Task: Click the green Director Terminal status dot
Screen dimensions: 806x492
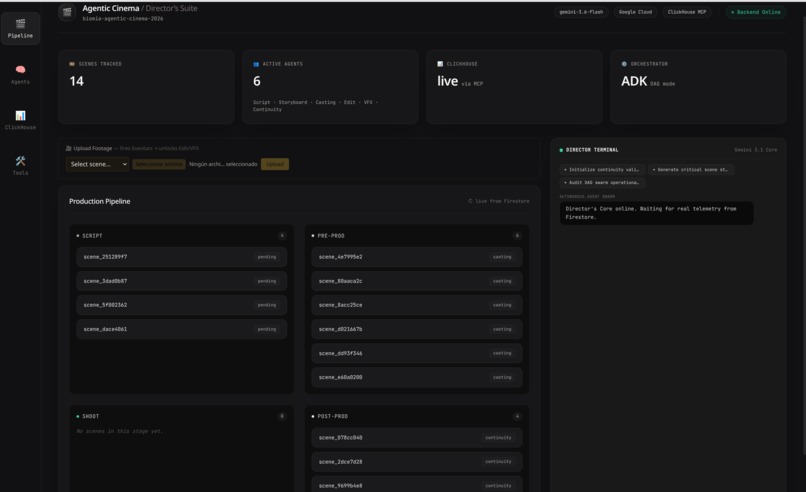Action: tap(561, 150)
